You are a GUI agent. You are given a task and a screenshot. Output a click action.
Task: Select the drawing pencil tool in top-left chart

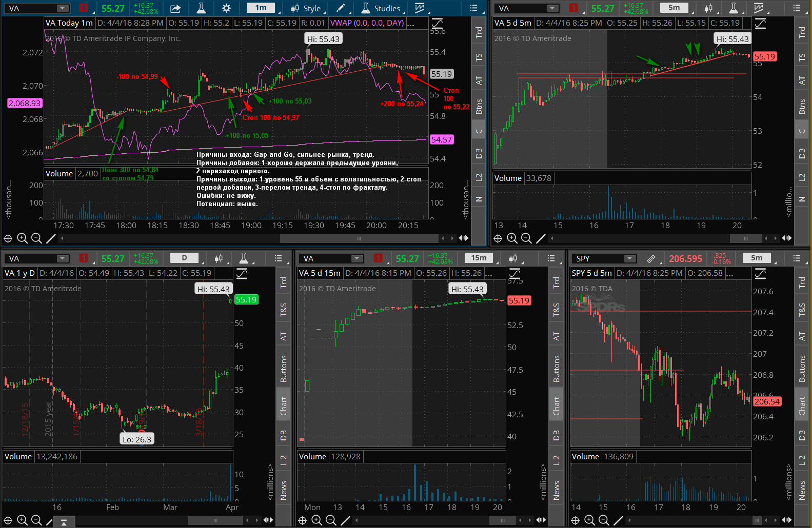point(341,8)
